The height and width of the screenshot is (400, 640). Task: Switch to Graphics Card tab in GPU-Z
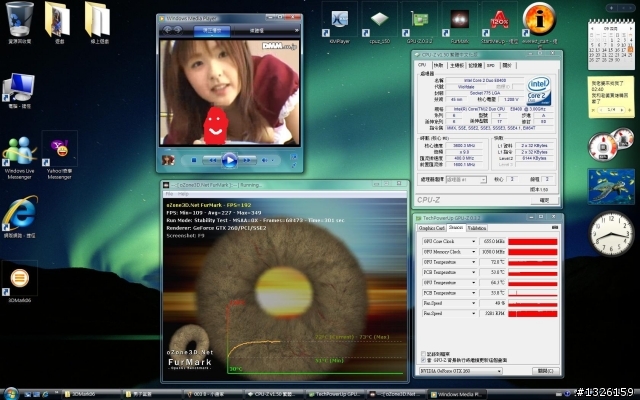[431, 228]
